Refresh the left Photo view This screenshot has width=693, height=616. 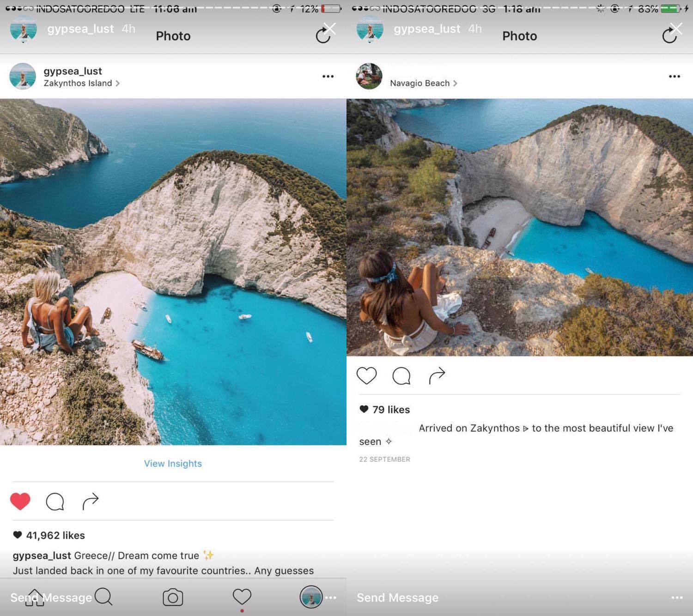pos(322,36)
